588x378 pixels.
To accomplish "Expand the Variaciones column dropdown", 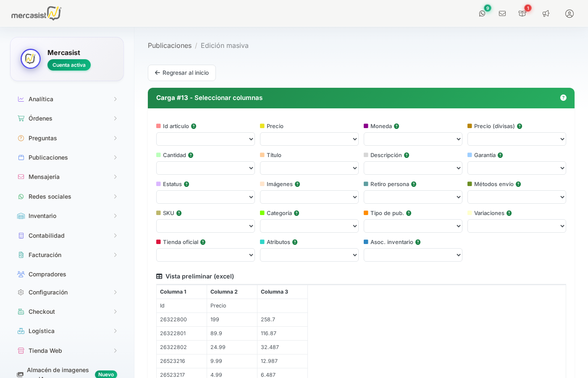I will 517,226.
